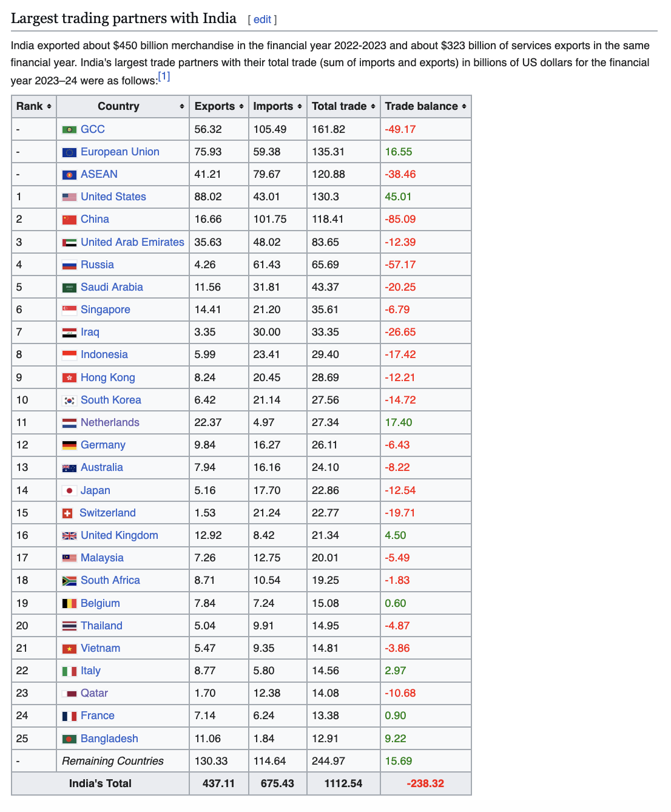The image size is (671, 812).
Task: Click the Vietnam flag icon
Action: click(x=70, y=649)
